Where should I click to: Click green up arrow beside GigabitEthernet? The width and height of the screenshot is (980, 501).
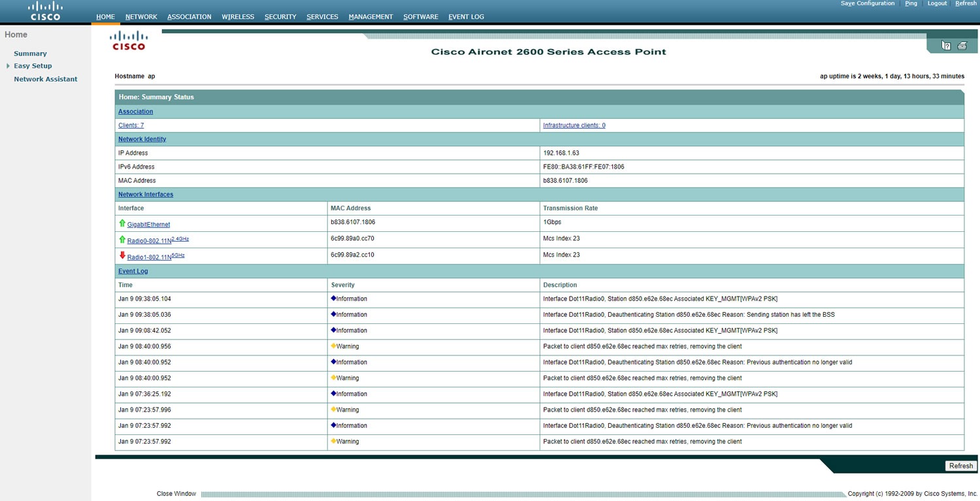(122, 223)
